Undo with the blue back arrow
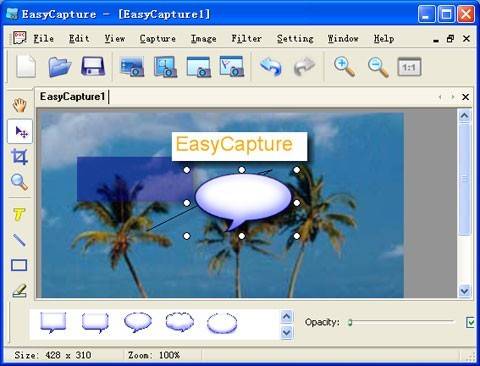 click(x=270, y=66)
